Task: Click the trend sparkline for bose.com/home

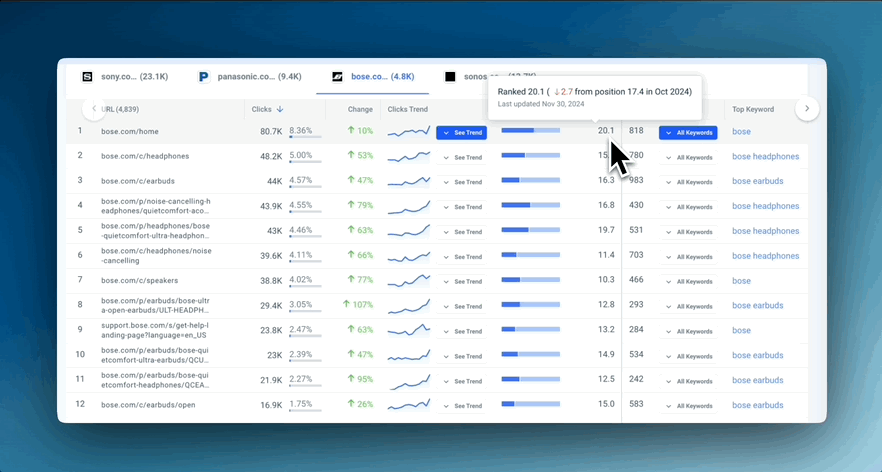Action: tap(409, 132)
